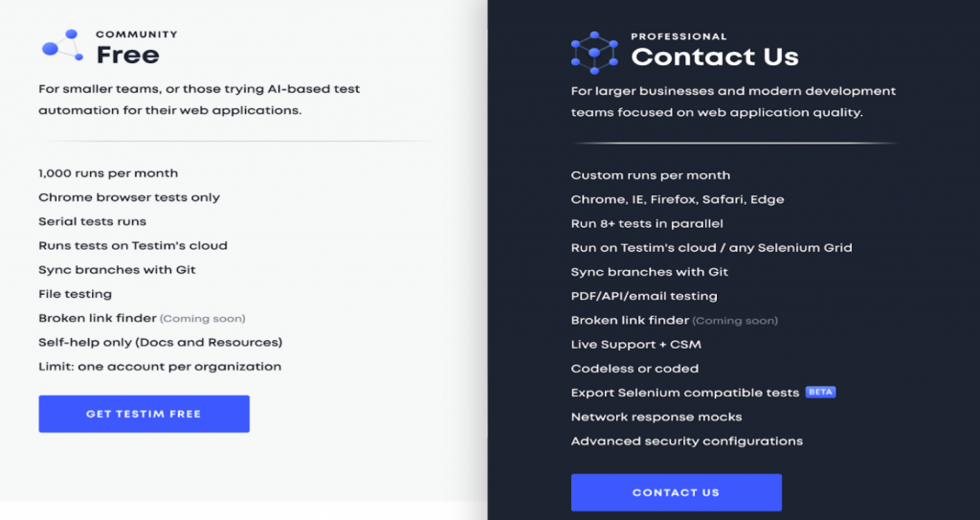Click the PROFESSIONAL label above Contact Us
The image size is (980, 520).
[x=679, y=37]
